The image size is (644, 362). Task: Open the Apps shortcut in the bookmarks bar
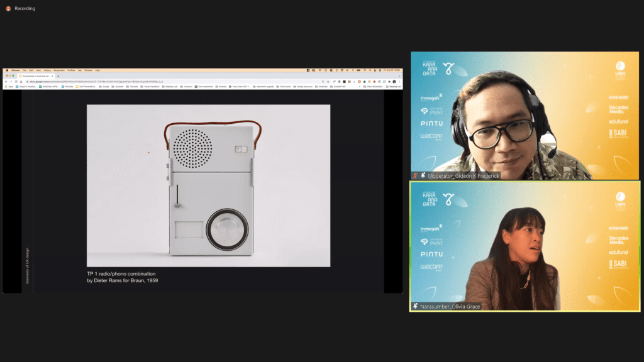pos(9,87)
